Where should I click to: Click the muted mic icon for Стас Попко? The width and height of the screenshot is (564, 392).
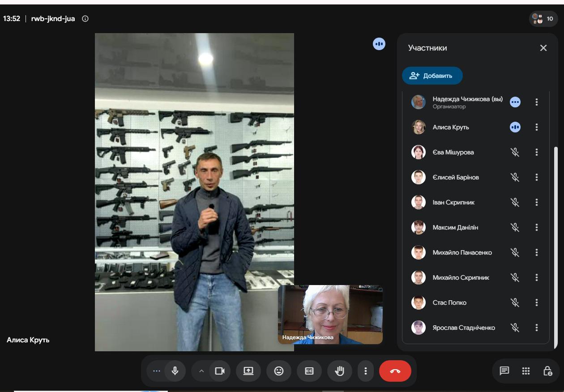tap(515, 303)
